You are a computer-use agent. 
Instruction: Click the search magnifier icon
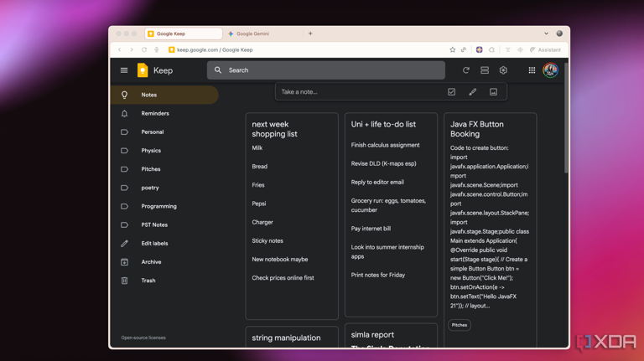218,70
